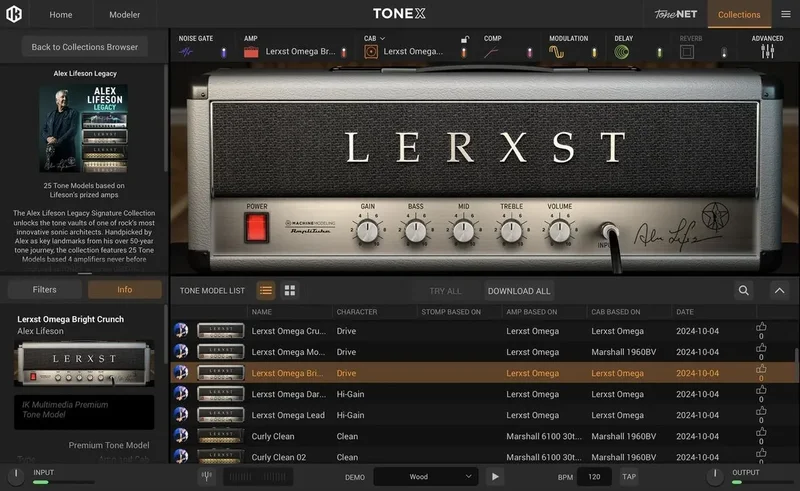800x491 pixels.
Task: Open the Advanced mixer sliders icon
Action: (767, 51)
